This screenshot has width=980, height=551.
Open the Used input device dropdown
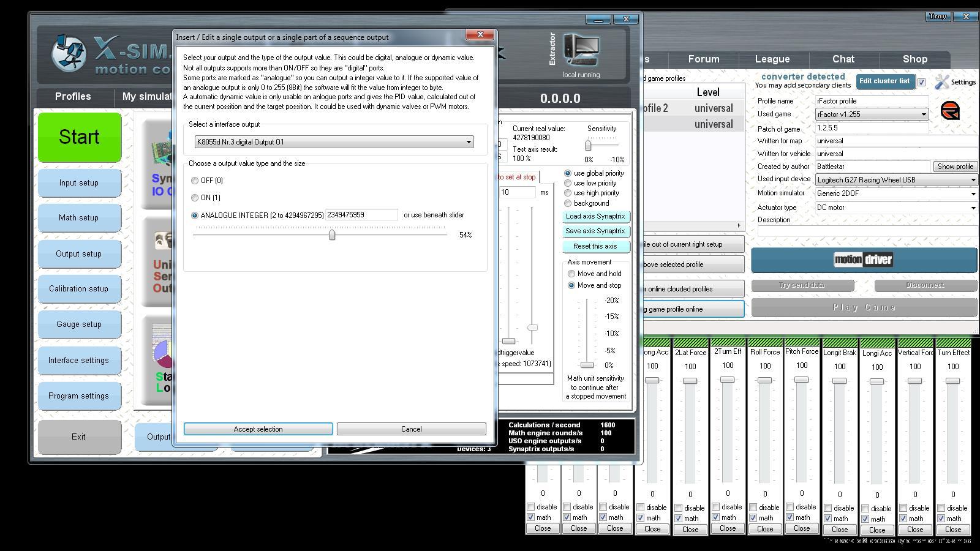973,180
